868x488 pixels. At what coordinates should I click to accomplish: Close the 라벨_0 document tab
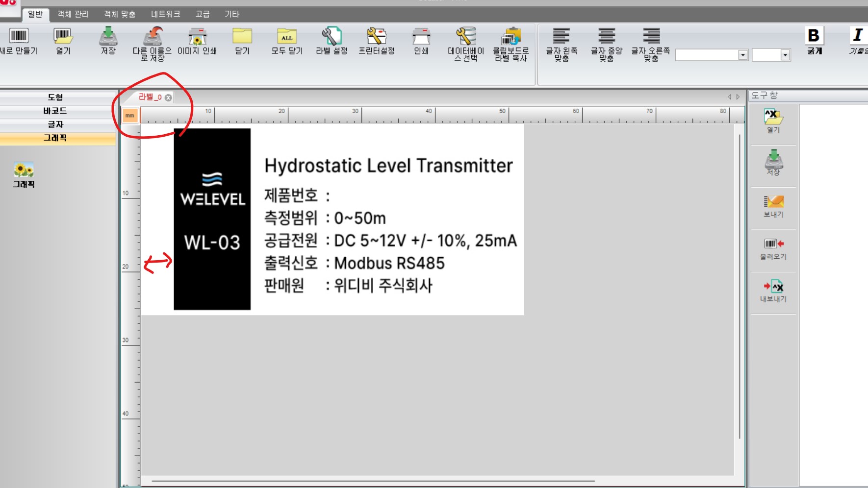point(169,98)
